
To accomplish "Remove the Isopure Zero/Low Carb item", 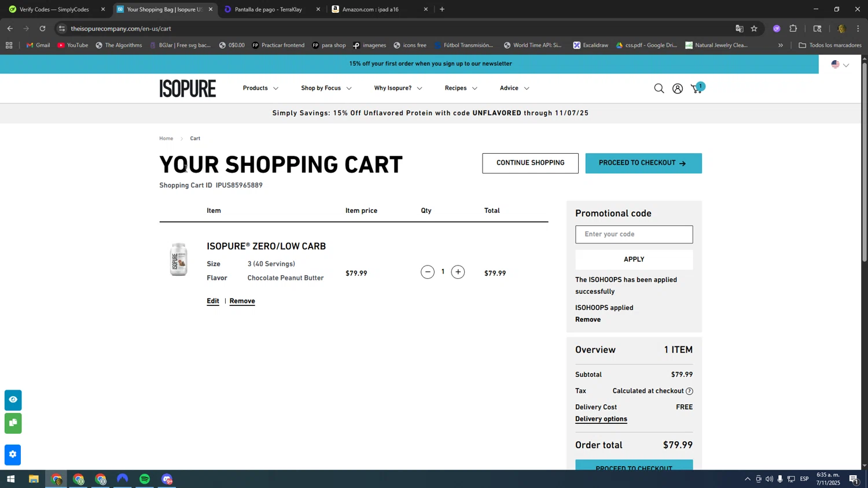I will [x=242, y=301].
